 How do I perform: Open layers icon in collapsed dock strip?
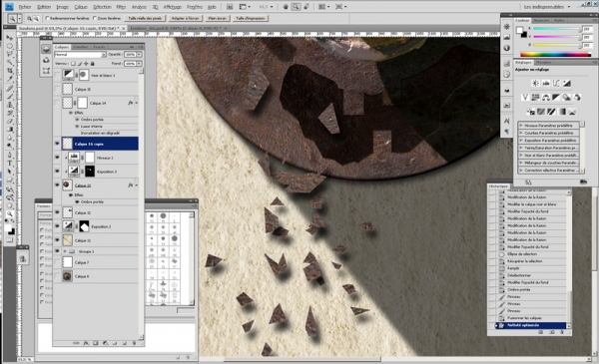point(46,49)
